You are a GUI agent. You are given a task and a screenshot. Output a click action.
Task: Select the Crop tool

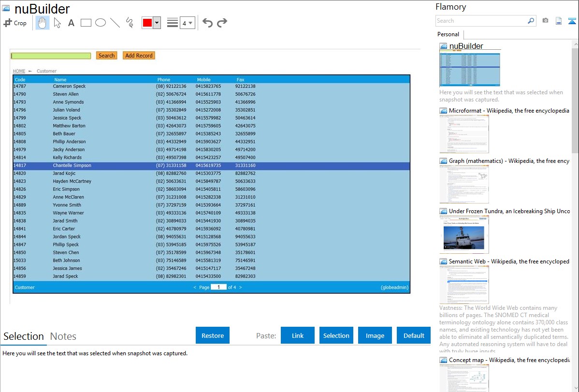coord(15,23)
